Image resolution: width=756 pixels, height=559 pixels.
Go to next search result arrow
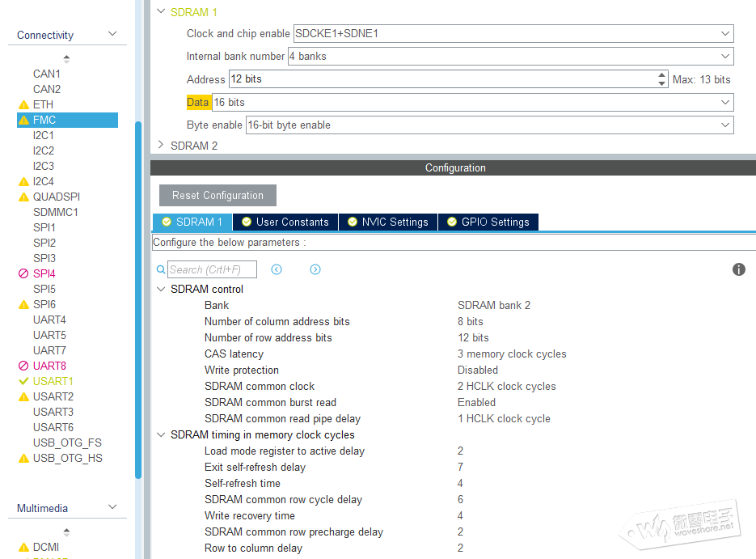tap(315, 269)
